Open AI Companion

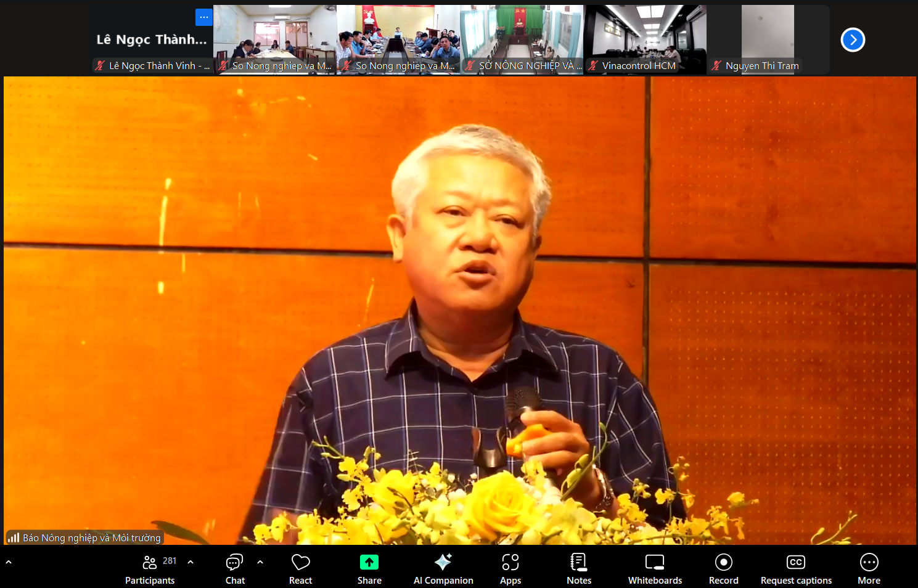[443, 569]
